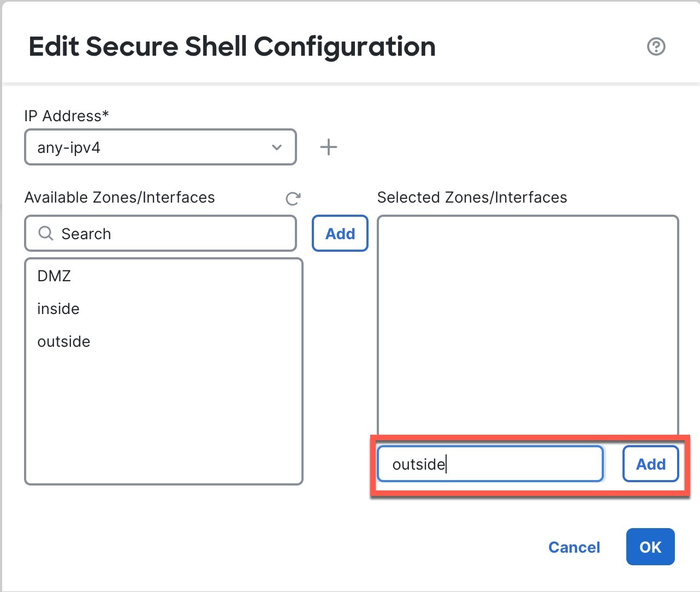This screenshot has height=592, width=700.
Task: Open the help icon in the top corner
Action: 656,47
